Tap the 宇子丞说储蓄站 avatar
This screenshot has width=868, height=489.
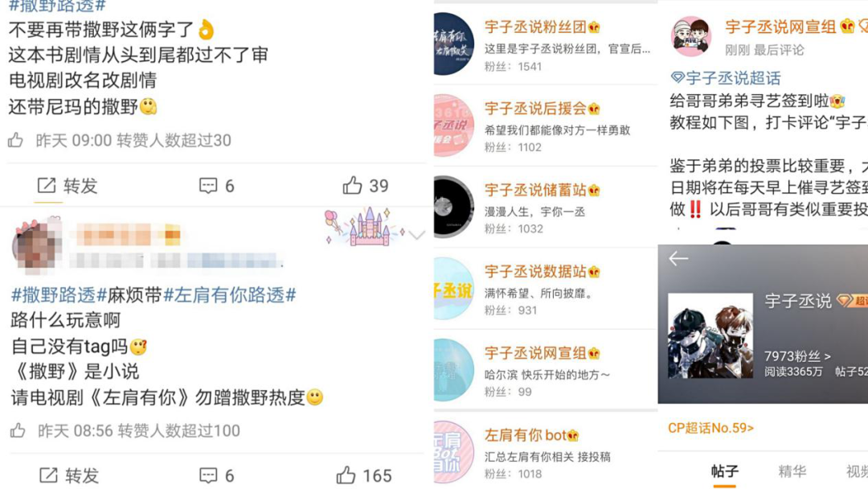452,207
